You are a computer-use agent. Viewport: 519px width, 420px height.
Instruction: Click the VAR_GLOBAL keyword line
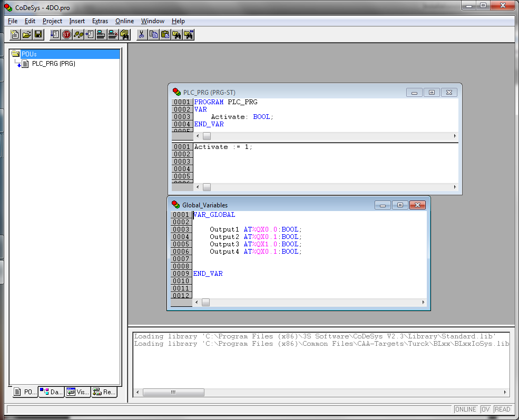pos(214,215)
